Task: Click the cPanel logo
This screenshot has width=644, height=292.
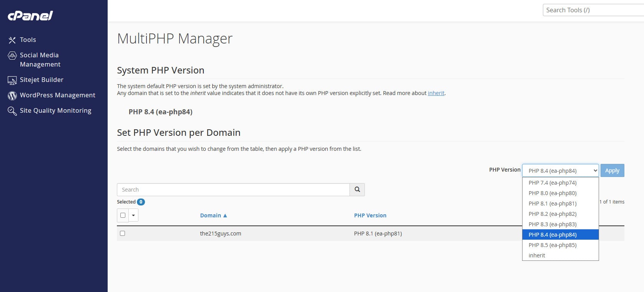Action: coord(30,15)
